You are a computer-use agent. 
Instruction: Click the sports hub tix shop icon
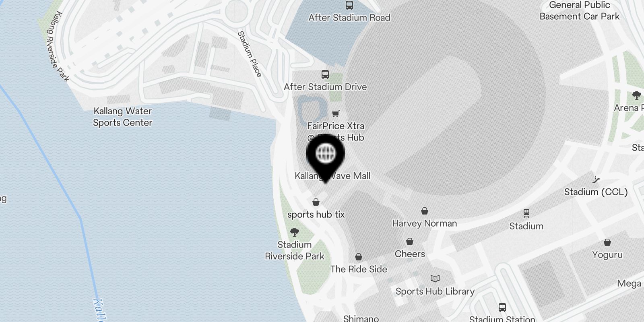316,202
